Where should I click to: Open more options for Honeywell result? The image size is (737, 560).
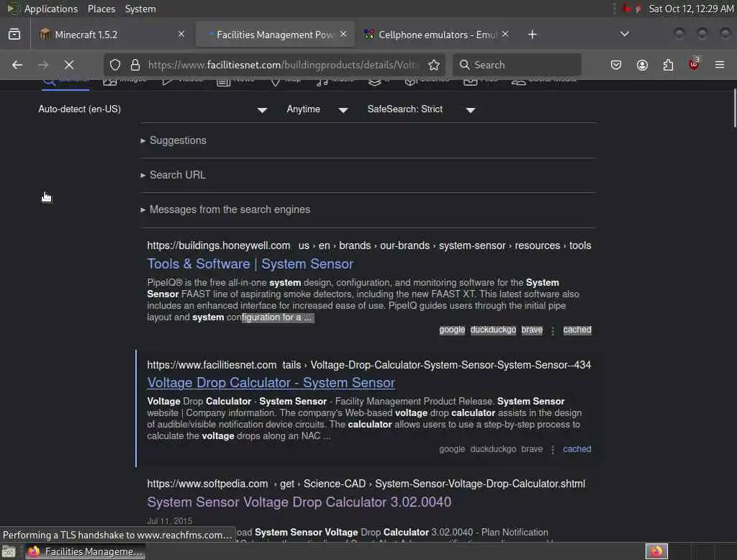[553, 330]
